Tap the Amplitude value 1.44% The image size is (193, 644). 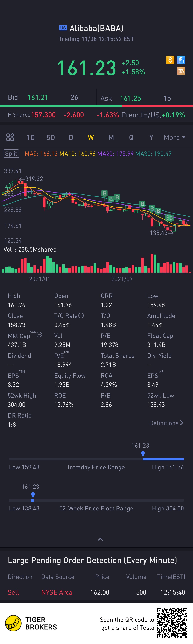[x=155, y=325]
